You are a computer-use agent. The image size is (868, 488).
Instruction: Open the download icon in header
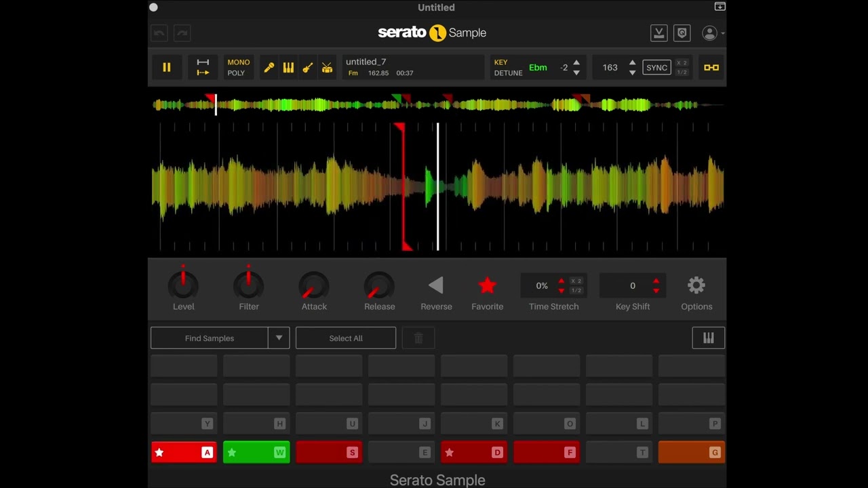coord(658,33)
